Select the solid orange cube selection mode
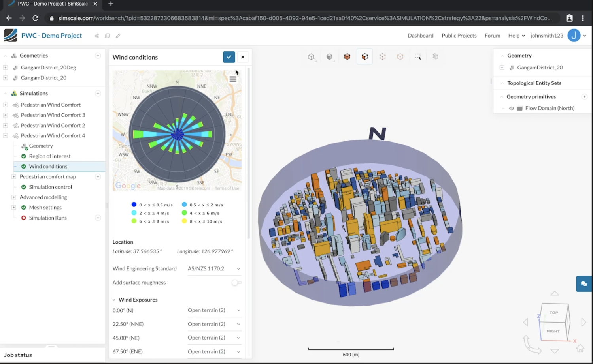Screen dimensions: 593x364 [347, 56]
